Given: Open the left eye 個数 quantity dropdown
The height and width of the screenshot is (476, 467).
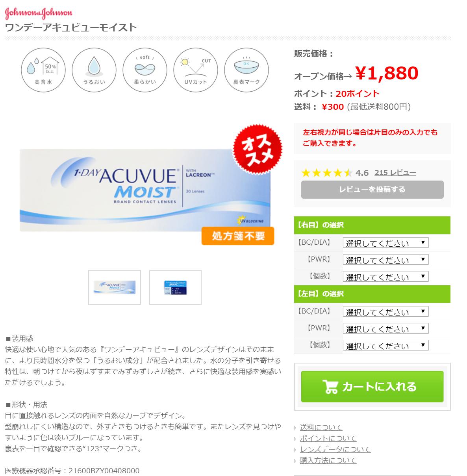Looking at the screenshot, I should pos(385,345).
